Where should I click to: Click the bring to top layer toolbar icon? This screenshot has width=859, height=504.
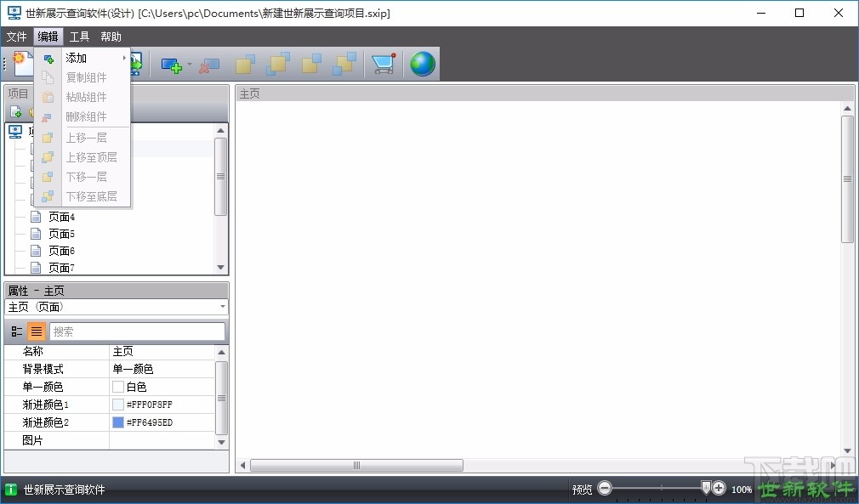pos(278,64)
